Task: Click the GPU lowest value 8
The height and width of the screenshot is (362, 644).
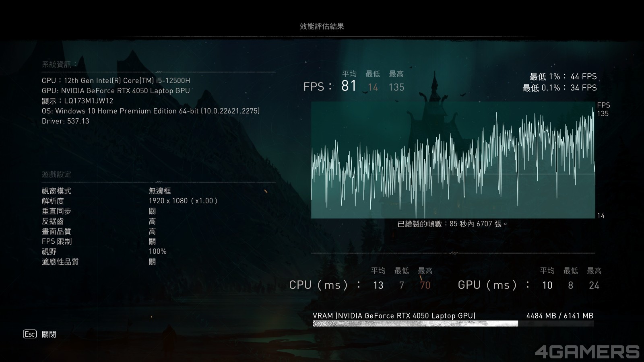Action: tap(570, 285)
